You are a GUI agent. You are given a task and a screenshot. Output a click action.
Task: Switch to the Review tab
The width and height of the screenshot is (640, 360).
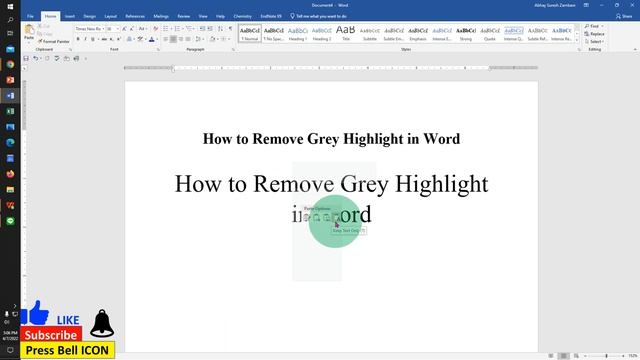pos(184,16)
